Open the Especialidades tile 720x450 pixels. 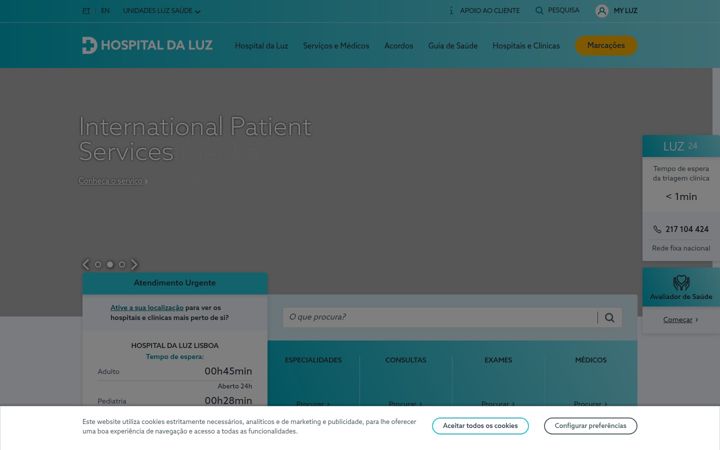[313, 373]
